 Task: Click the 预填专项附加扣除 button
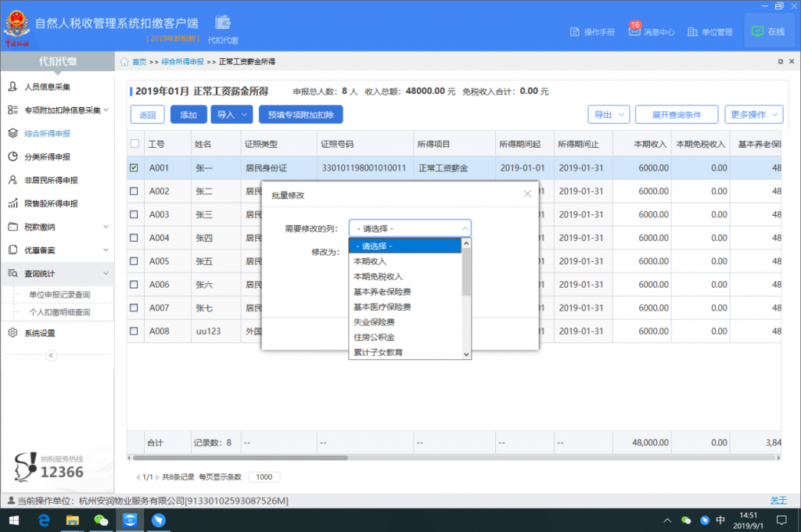click(300, 115)
